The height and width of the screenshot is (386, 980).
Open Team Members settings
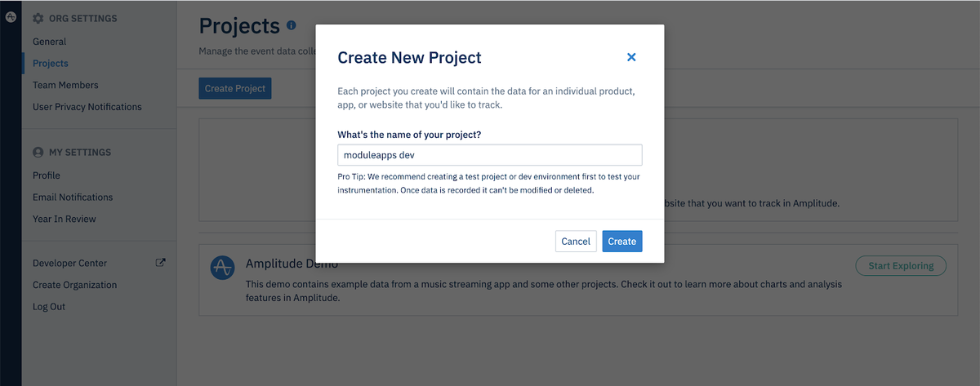tap(65, 85)
